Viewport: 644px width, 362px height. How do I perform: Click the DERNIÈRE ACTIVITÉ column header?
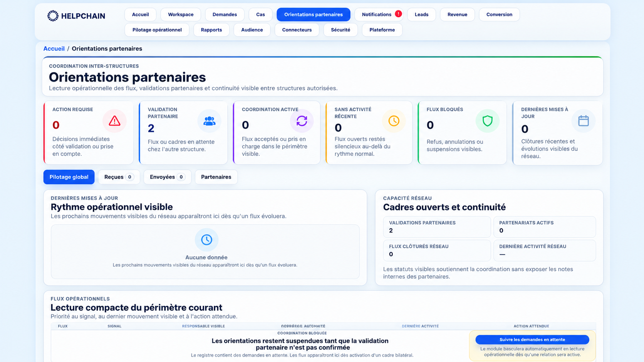pos(420,326)
